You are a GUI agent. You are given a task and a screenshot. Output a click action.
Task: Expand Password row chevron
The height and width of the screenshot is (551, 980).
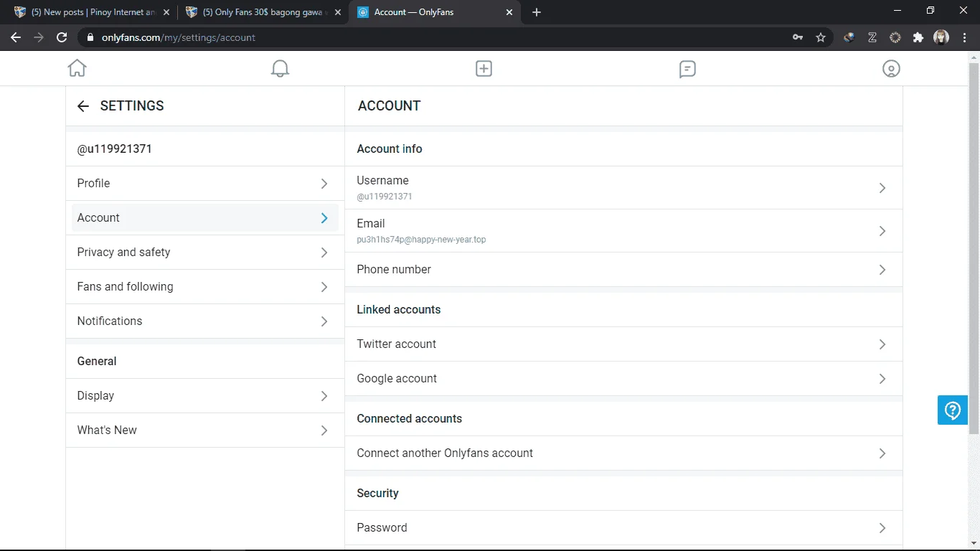[882, 528]
